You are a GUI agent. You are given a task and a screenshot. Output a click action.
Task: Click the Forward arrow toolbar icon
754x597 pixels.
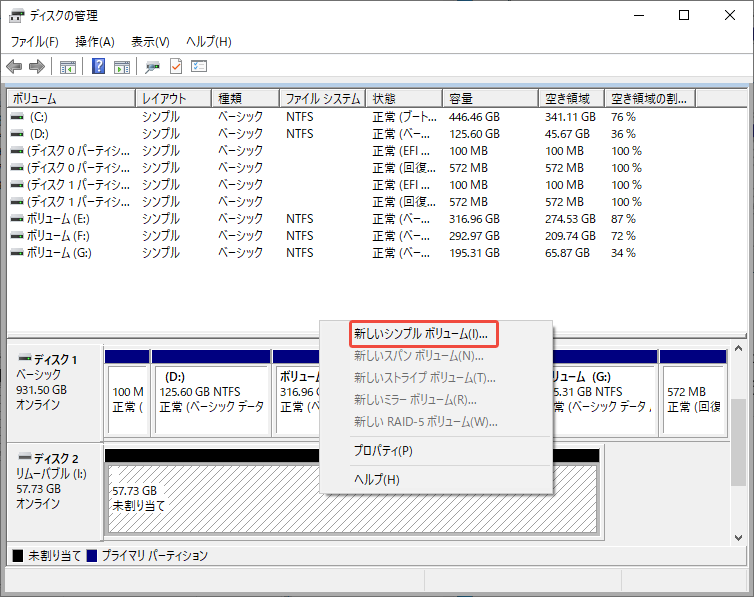(x=37, y=66)
